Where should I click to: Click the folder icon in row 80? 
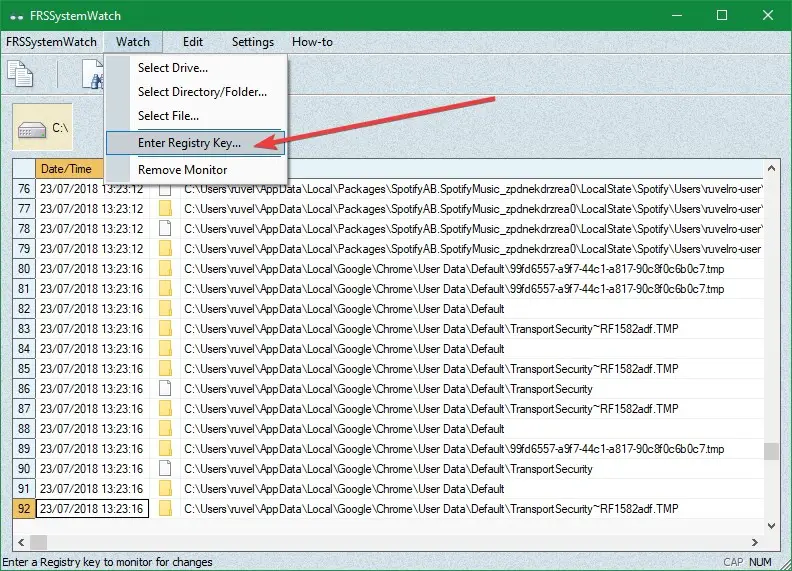[165, 269]
